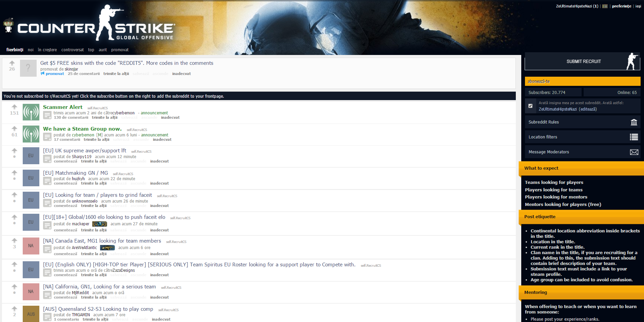Screen dimensions: 644x322
Task: Click mackeper's rank flair badge
Action: (x=100, y=224)
